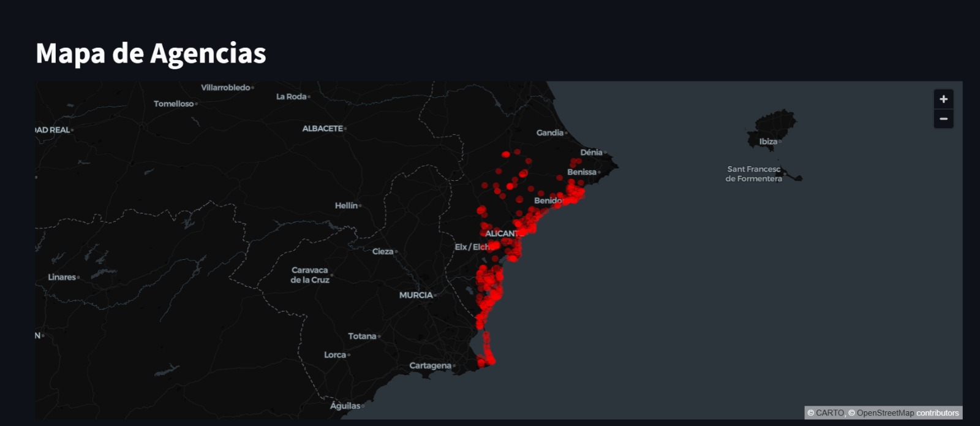Click the Lorca town label

[335, 355]
